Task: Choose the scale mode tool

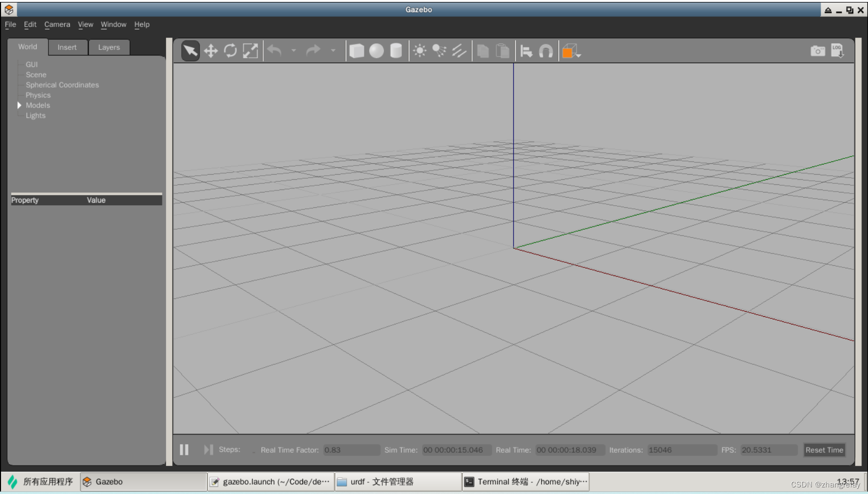Action: [250, 50]
